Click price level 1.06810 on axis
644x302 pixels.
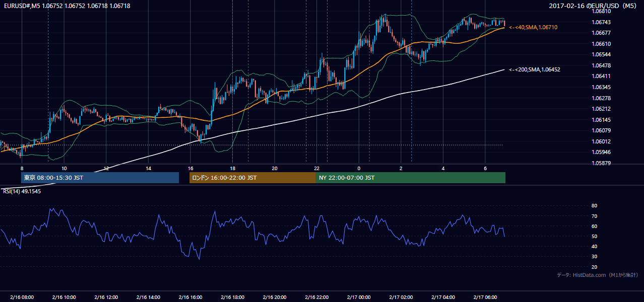click(601, 11)
